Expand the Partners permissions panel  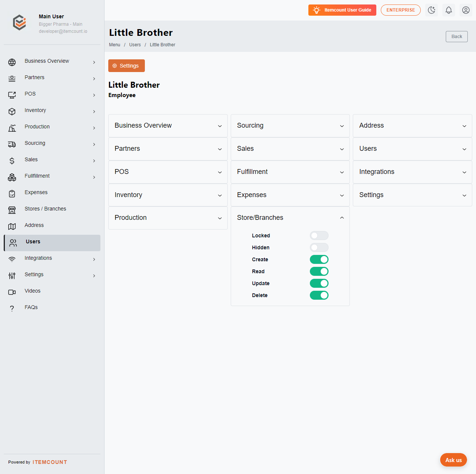(168, 149)
